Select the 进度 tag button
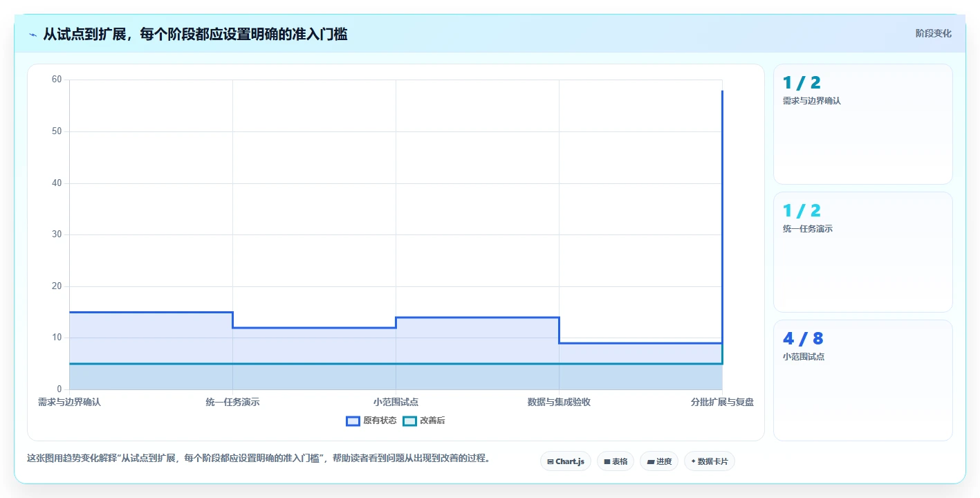Viewport: 980px width, 498px height. click(659, 461)
